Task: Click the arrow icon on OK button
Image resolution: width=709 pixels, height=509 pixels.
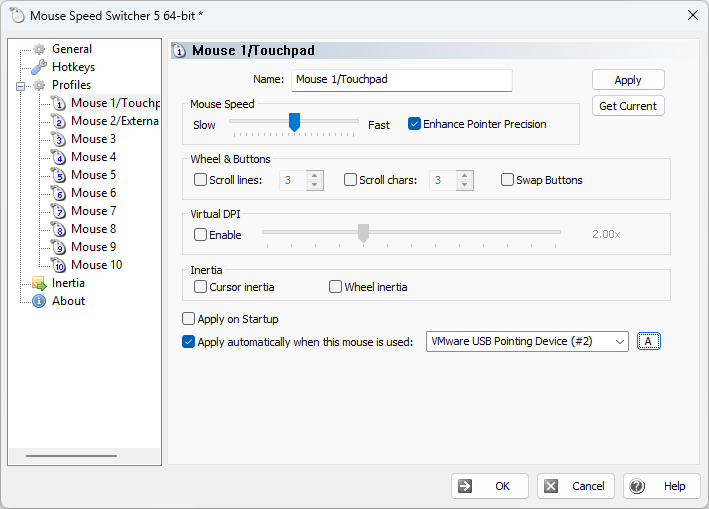Action: pyautogui.click(x=465, y=486)
